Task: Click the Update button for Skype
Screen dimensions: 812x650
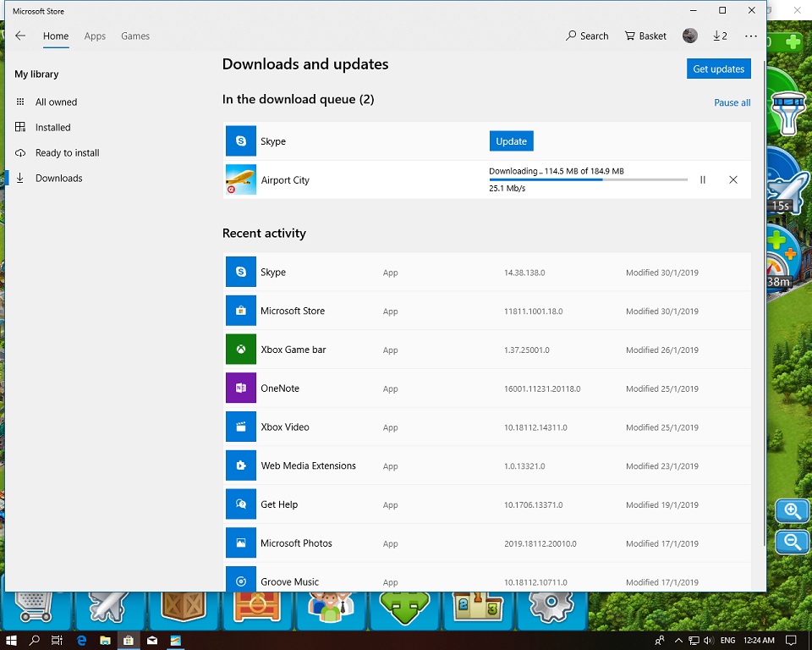Action: pos(511,141)
